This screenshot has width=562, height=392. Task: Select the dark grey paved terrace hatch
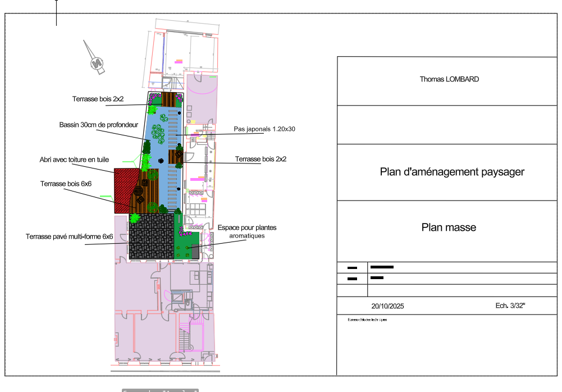(x=151, y=236)
